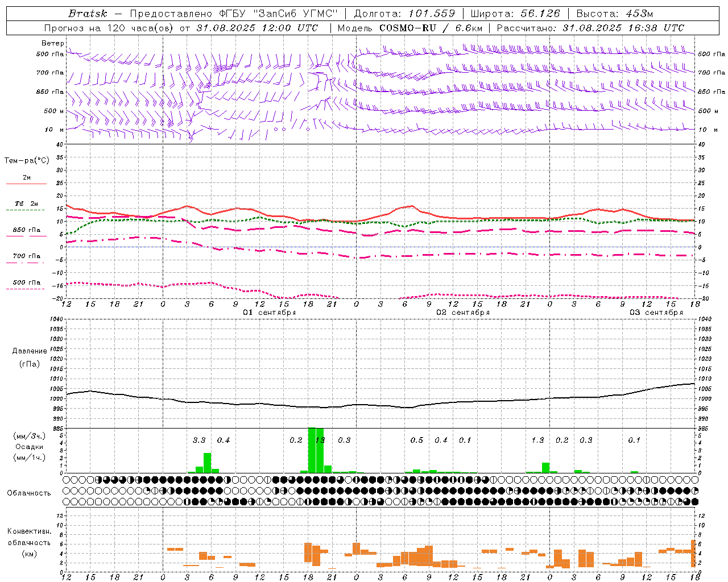Image resolution: width=728 pixels, height=582 pixels.
Task: Click the station name "Bratsk" in header
Action: pos(88,14)
